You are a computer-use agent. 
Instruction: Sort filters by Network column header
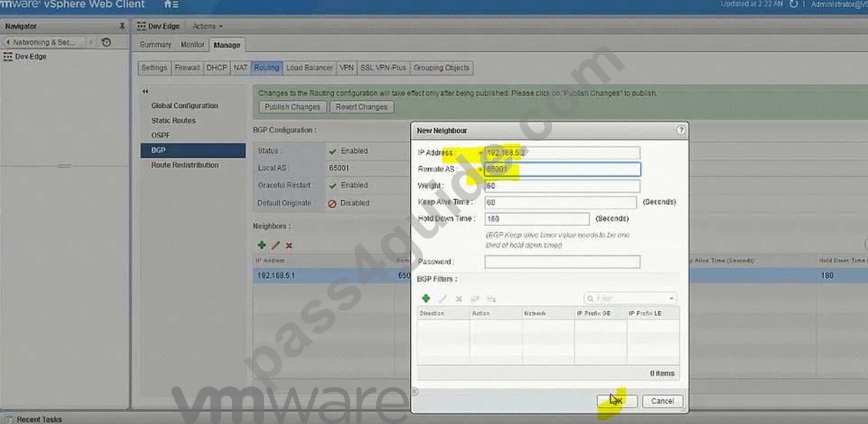click(548, 314)
